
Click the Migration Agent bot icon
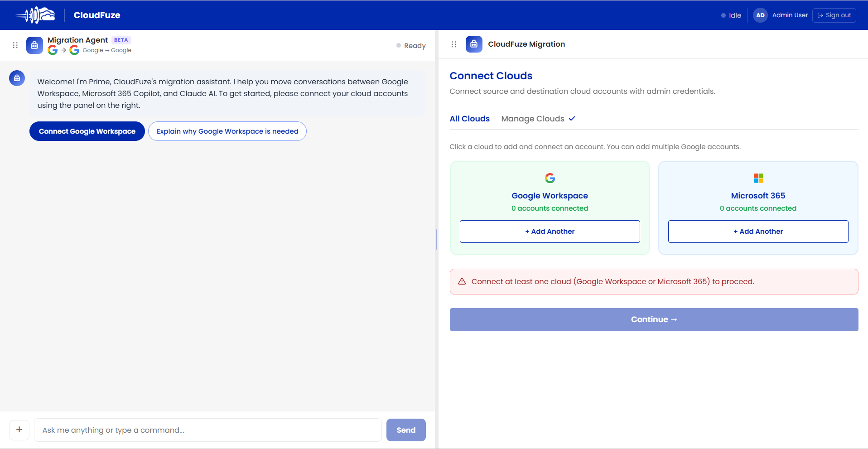click(x=34, y=45)
